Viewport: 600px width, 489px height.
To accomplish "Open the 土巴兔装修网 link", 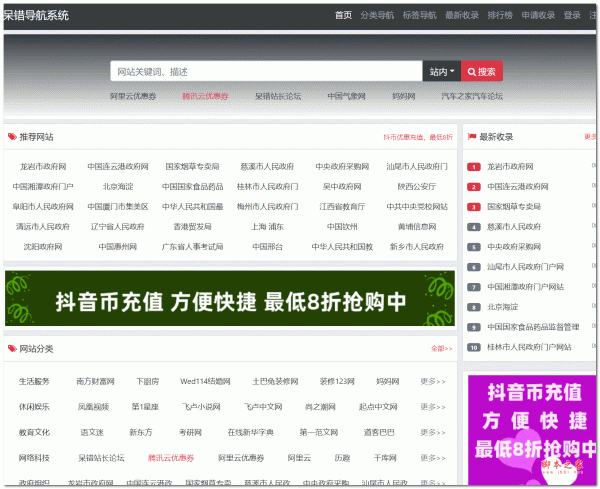I will click(x=275, y=381).
